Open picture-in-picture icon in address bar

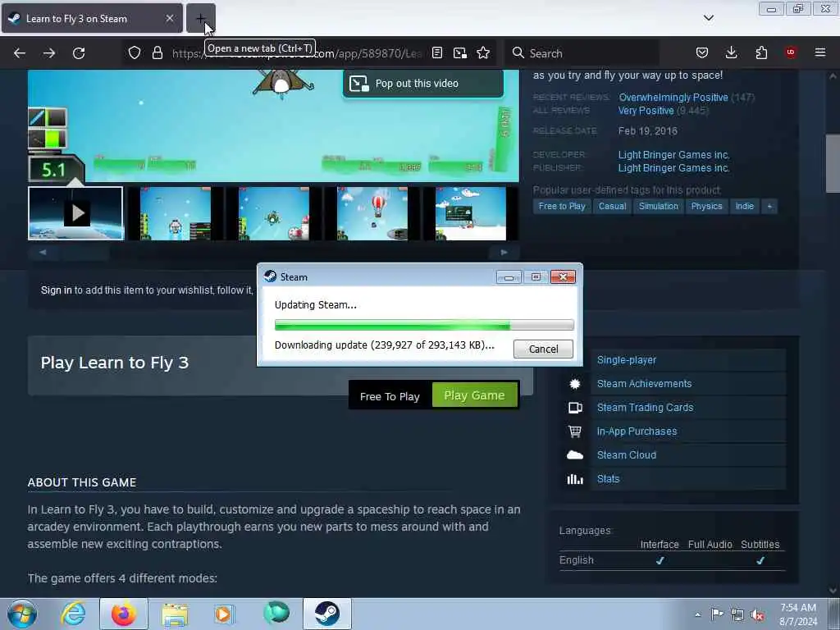click(x=459, y=52)
